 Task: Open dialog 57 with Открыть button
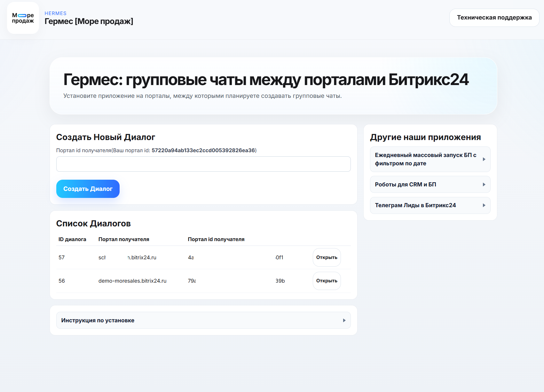click(327, 257)
